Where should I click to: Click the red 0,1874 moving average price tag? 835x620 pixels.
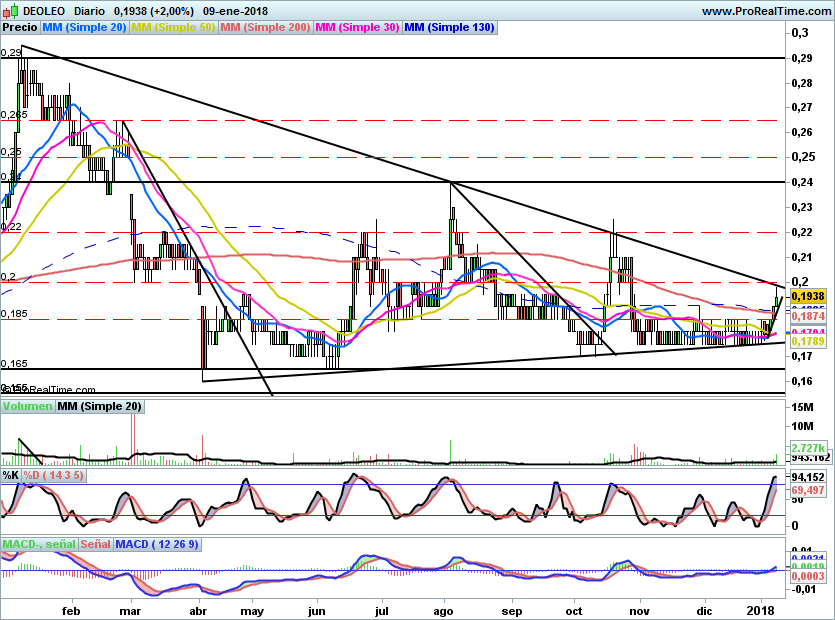807,316
